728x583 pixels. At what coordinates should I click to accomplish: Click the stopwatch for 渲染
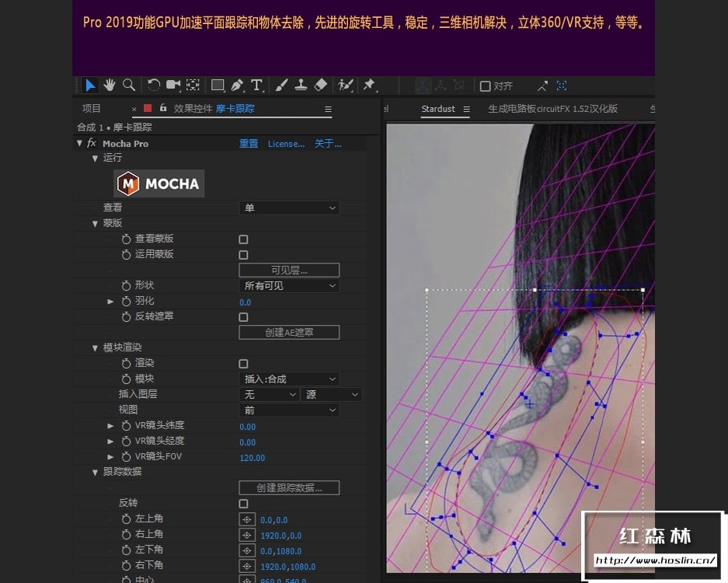126,363
